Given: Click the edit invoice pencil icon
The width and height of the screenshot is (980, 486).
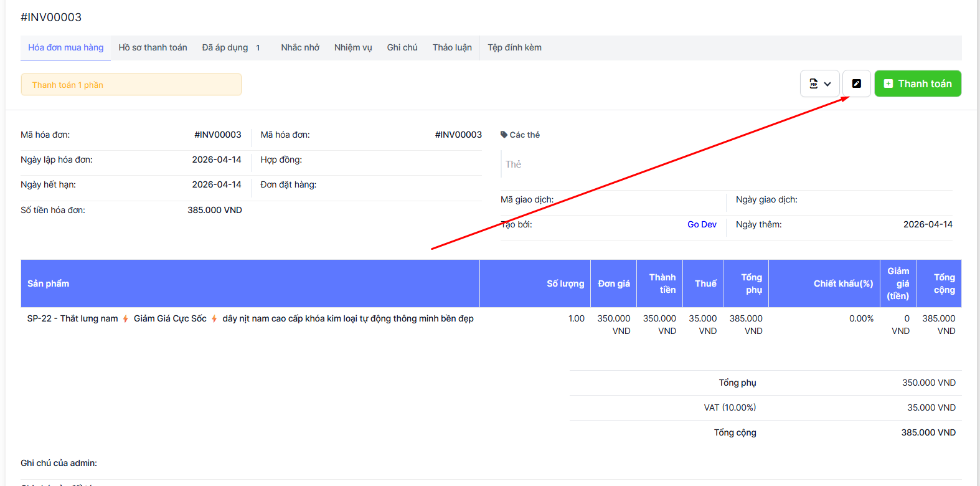Looking at the screenshot, I should [856, 83].
